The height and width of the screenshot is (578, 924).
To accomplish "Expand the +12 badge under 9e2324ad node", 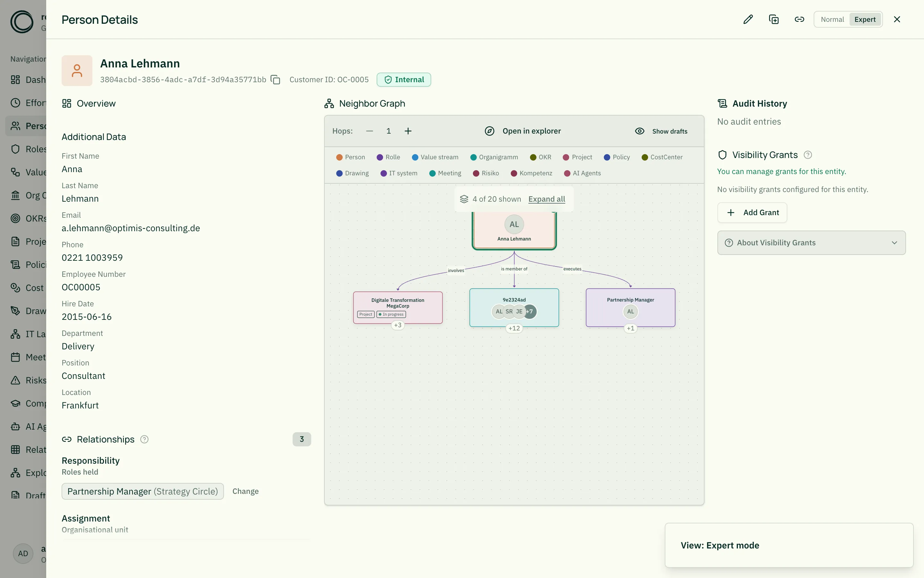I will 514,328.
